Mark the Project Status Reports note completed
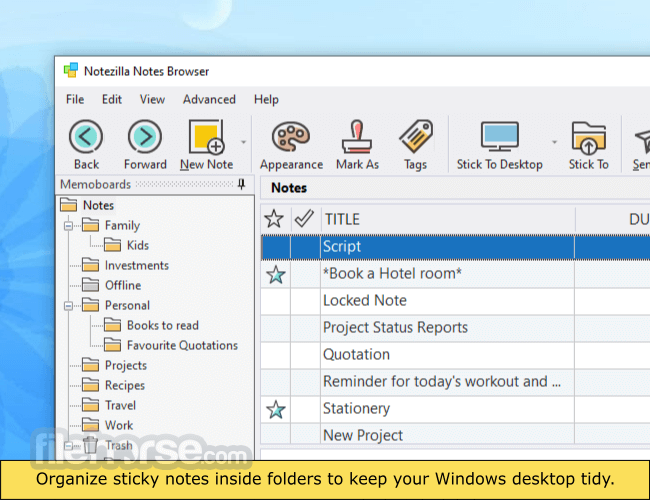Image resolution: width=650 pixels, height=500 pixels. coord(306,328)
